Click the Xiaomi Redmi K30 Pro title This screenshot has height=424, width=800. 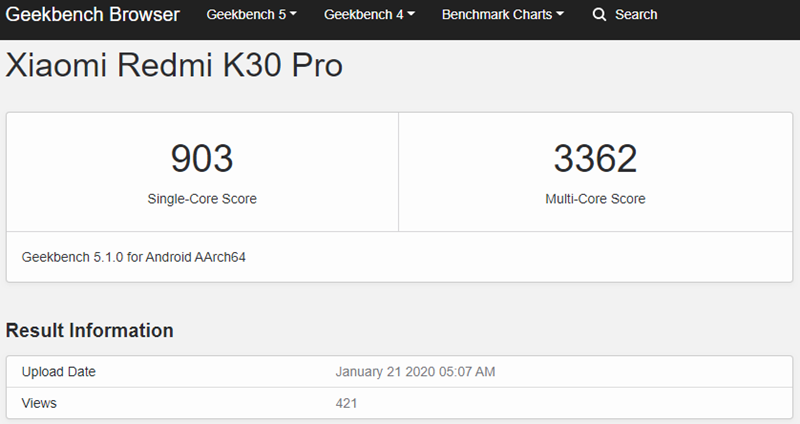pos(174,66)
